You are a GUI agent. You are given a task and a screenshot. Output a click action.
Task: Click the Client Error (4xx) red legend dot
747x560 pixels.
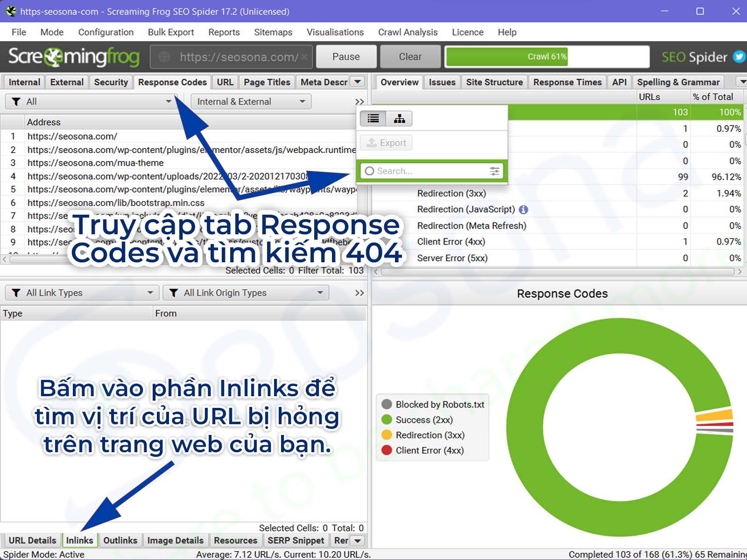click(387, 450)
